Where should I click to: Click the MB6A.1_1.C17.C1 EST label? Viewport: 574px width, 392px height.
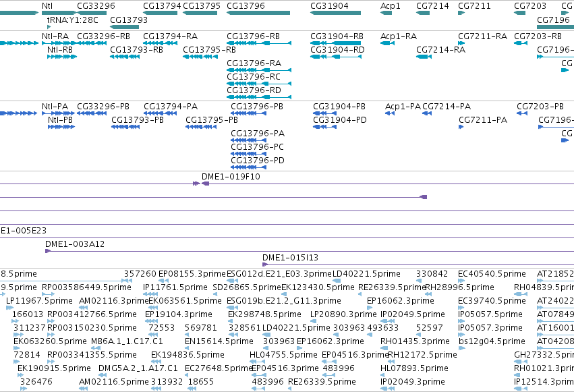127,341
